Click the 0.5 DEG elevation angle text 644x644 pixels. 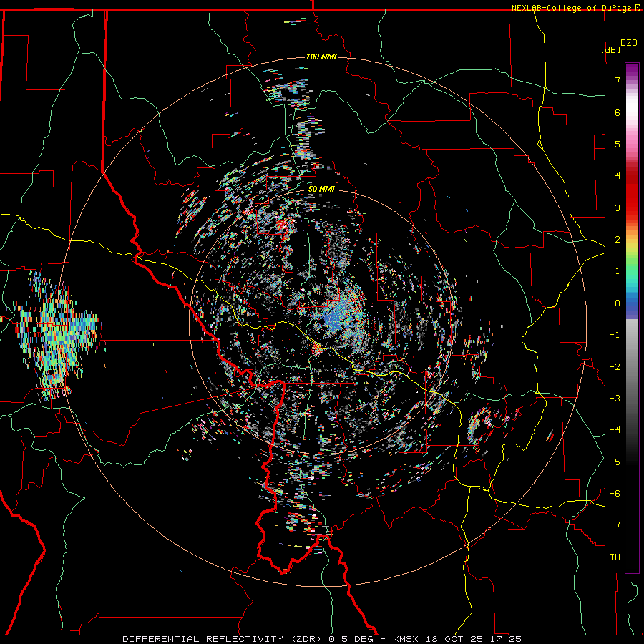pyautogui.click(x=351, y=639)
